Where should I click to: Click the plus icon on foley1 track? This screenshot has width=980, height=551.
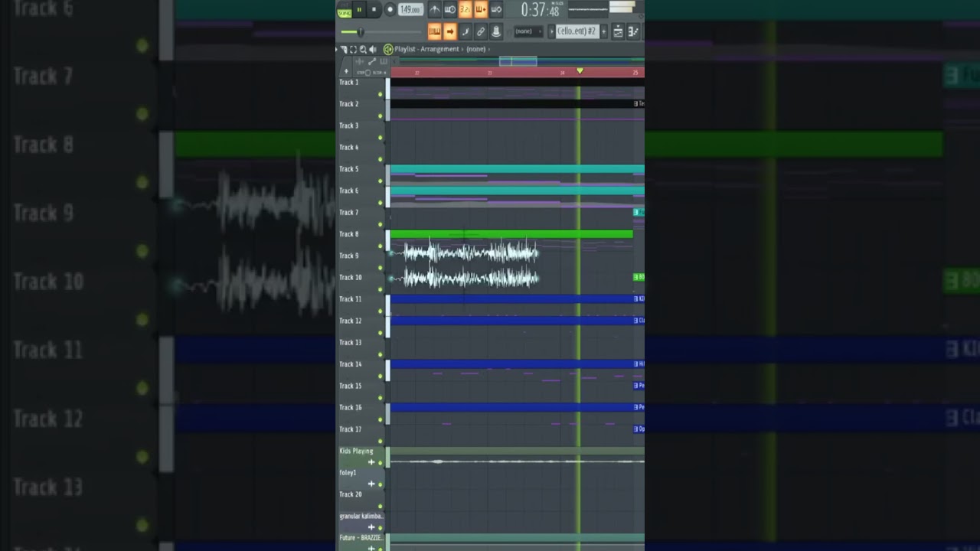371,484
